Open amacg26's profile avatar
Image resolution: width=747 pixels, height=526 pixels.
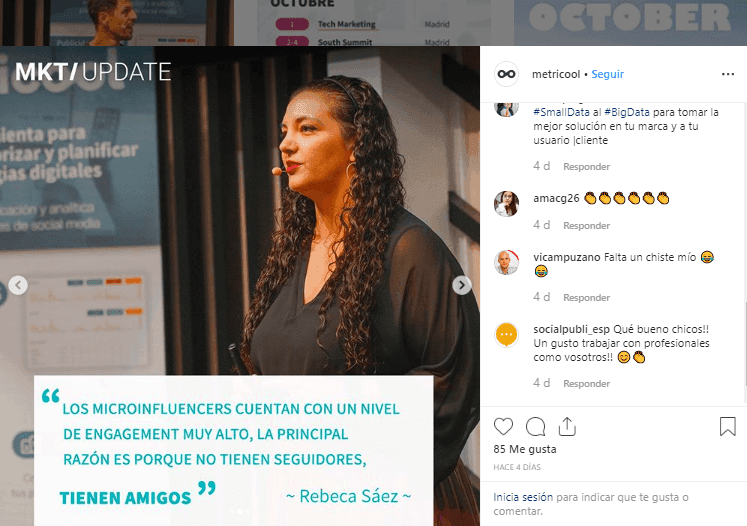(x=506, y=203)
